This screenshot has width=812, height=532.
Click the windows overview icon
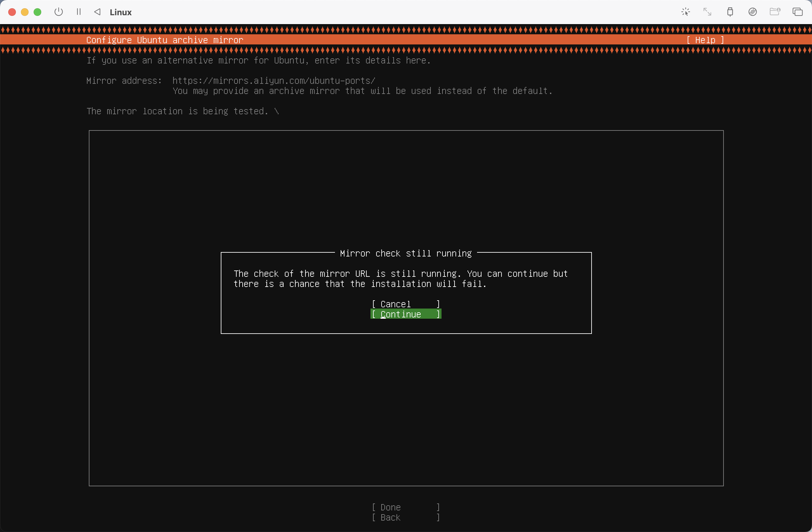tap(797, 12)
